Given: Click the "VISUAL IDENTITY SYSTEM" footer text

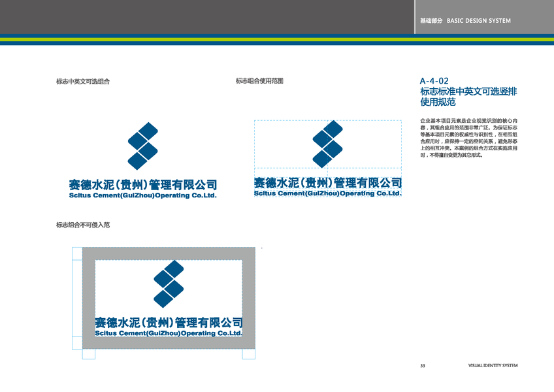Looking at the screenshot, I should point(493,365).
